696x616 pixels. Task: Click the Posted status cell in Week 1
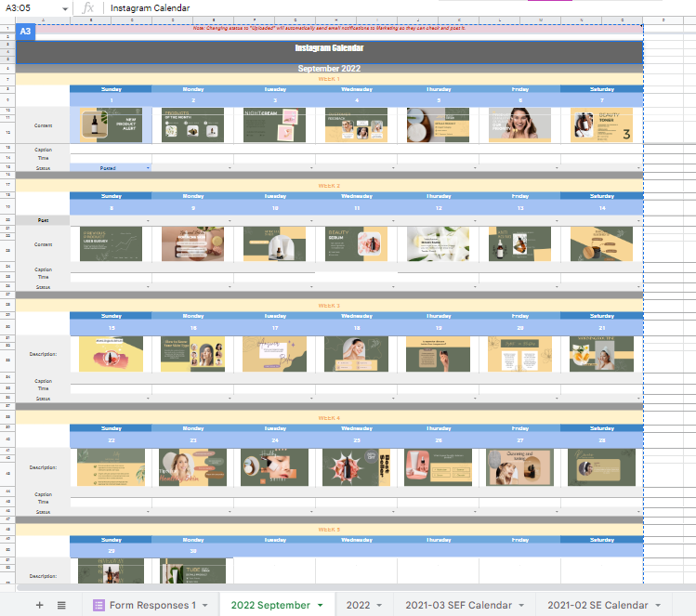[x=111, y=168]
